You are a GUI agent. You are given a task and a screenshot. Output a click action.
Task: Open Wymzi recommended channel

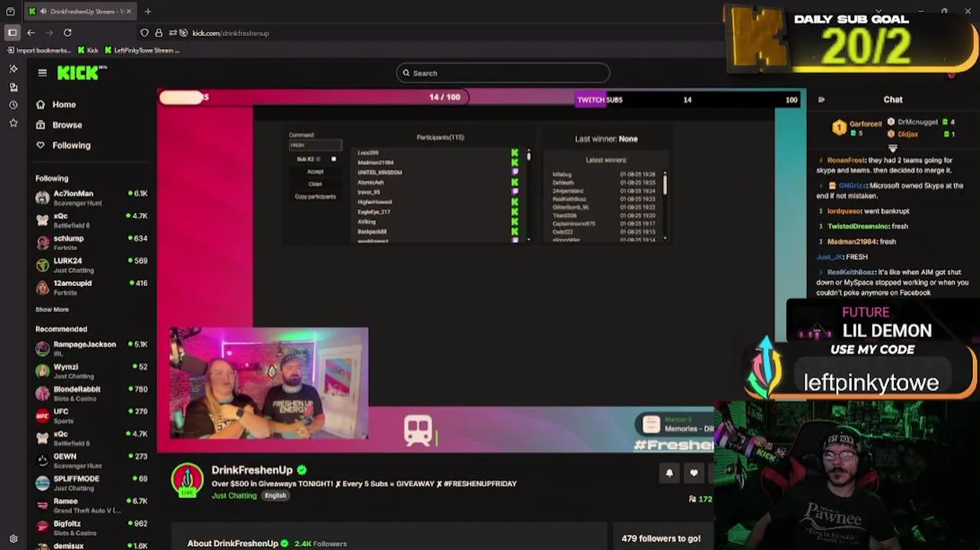92,370
